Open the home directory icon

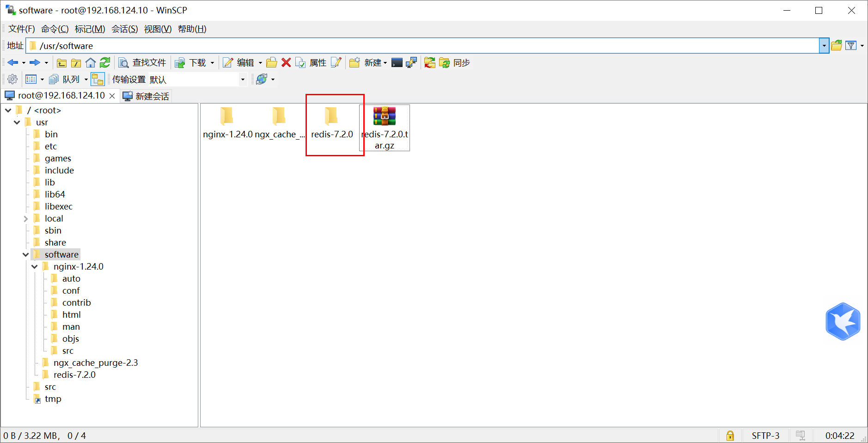[91, 62]
